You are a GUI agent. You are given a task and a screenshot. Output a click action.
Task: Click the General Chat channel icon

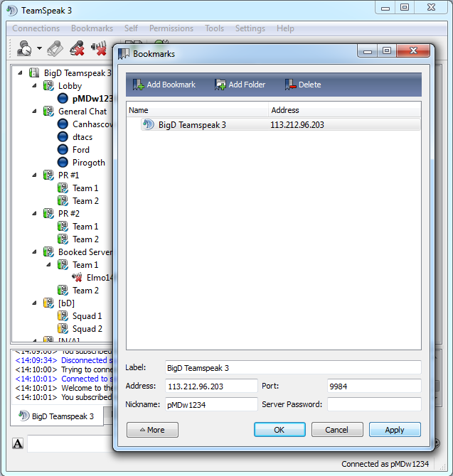coord(48,111)
